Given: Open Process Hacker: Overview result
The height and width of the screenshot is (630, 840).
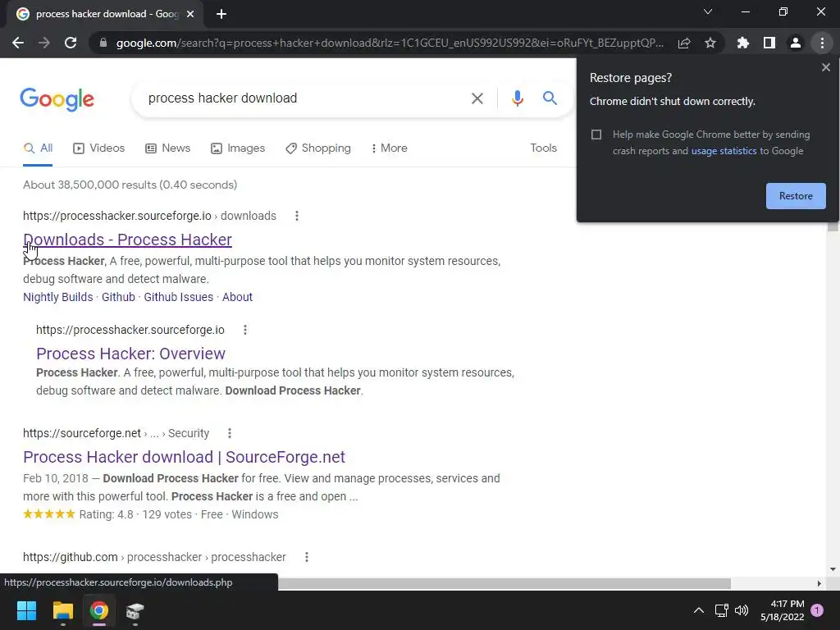Looking at the screenshot, I should [x=130, y=354].
